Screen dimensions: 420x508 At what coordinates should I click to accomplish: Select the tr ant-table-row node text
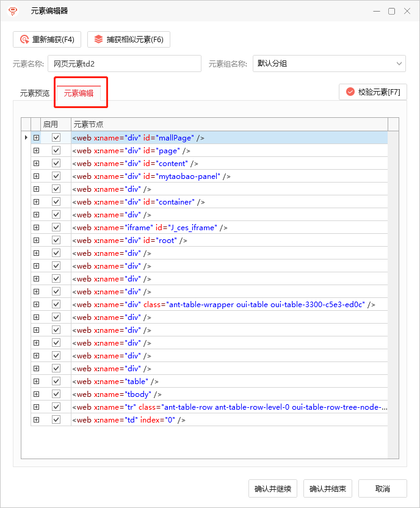tap(230, 407)
